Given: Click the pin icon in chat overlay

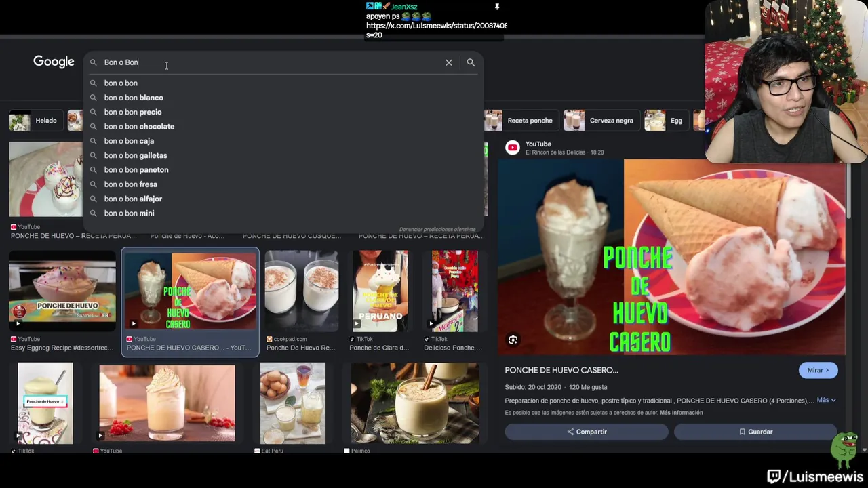Looking at the screenshot, I should click(x=496, y=7).
